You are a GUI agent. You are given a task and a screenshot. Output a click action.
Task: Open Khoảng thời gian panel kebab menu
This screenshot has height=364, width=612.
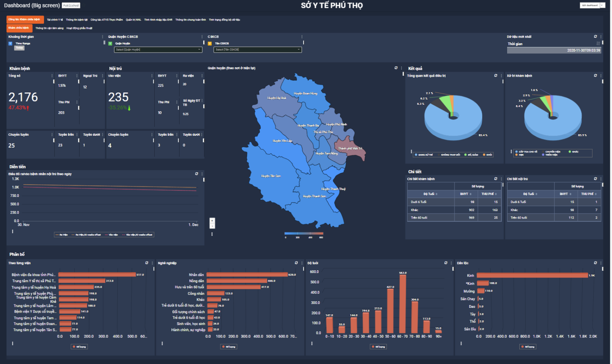click(x=103, y=37)
